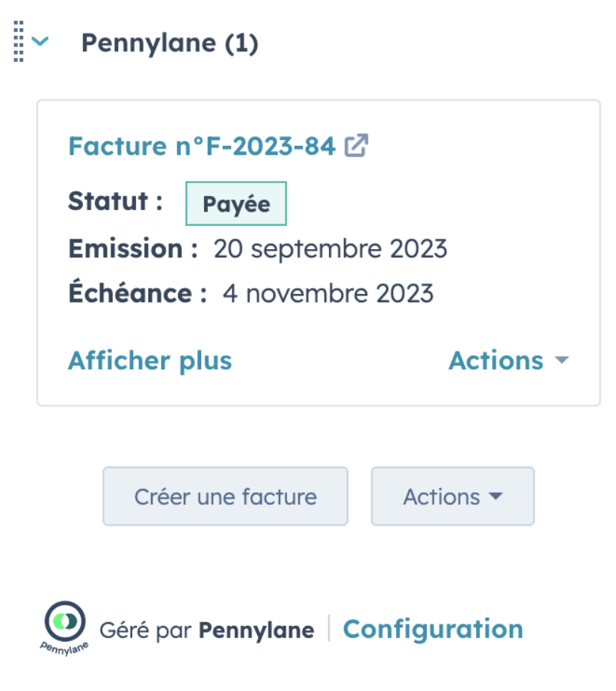The height and width of the screenshot is (691, 616).
Task: Click the emission date 20 septembre 2023
Action: click(330, 248)
